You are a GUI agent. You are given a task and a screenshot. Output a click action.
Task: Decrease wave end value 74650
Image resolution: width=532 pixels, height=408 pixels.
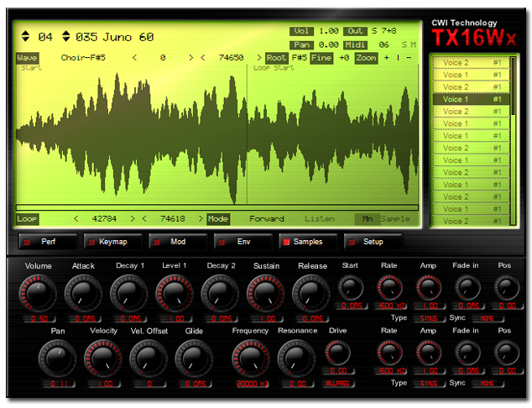click(x=203, y=58)
